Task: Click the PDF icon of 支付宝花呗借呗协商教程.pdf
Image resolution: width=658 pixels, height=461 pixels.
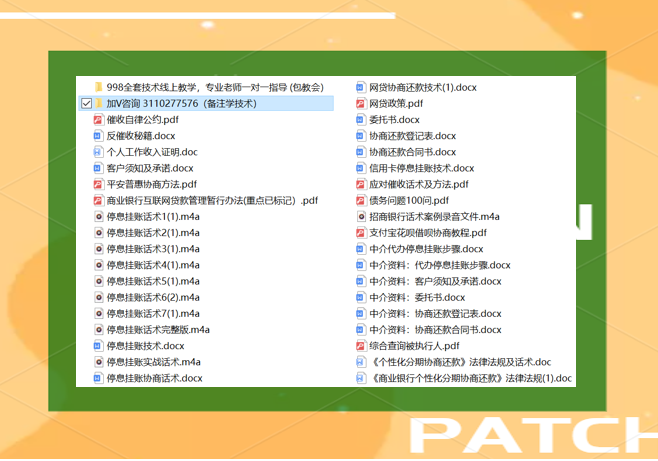Action: pyautogui.click(x=361, y=233)
